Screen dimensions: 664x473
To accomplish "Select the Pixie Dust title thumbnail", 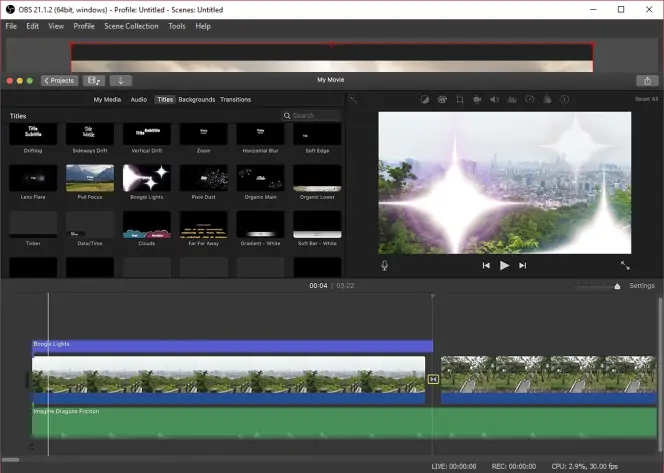I will click(x=204, y=178).
